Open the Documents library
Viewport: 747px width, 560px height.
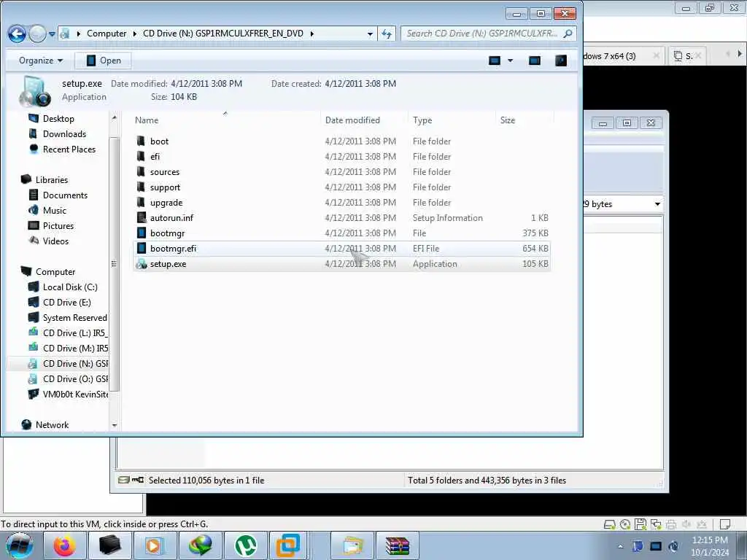point(65,195)
